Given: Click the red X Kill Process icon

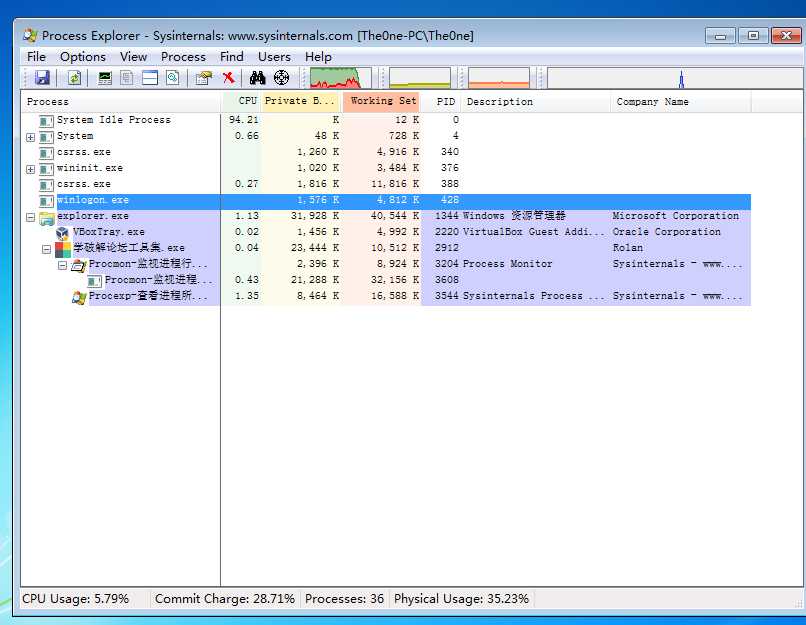Looking at the screenshot, I should (229, 78).
